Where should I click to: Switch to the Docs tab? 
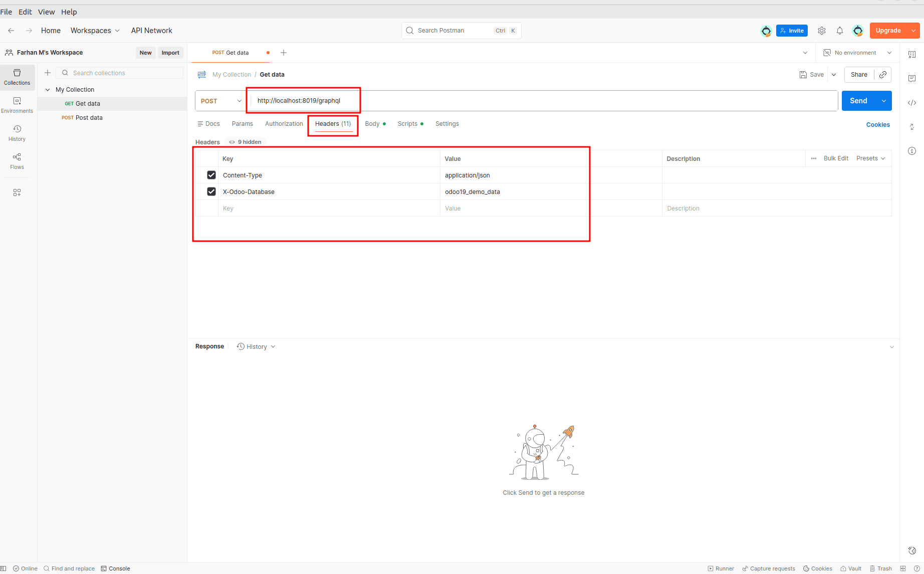[x=208, y=124]
